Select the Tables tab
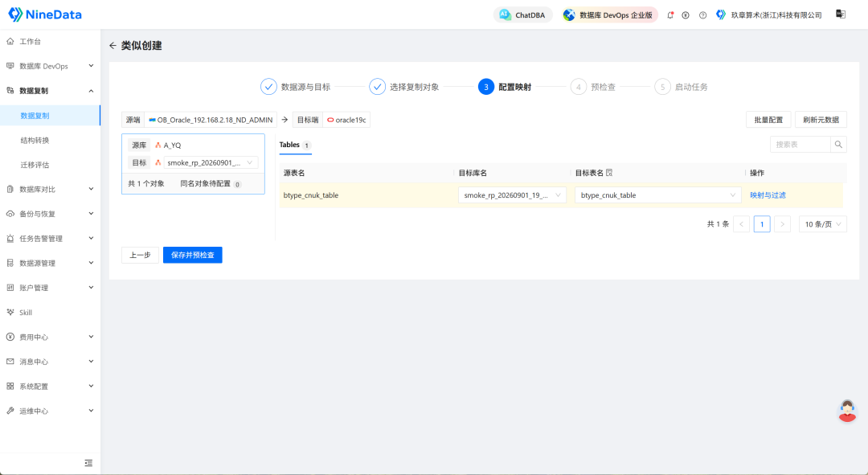The height and width of the screenshot is (475, 868). [295, 145]
